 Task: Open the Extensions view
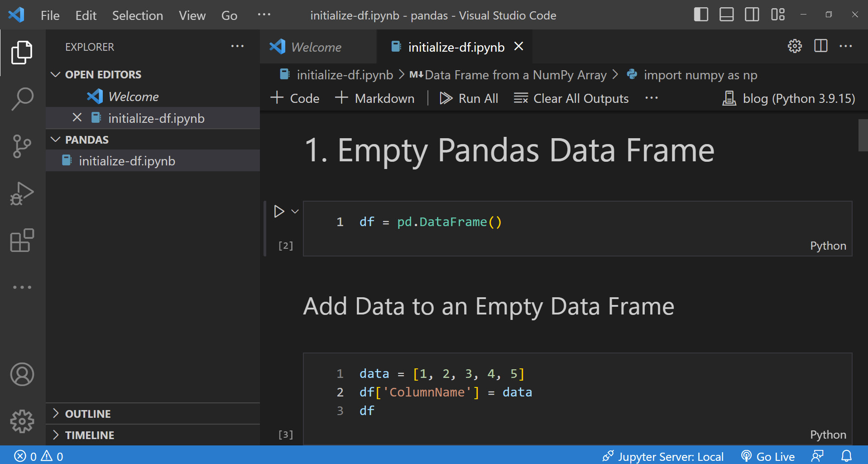click(x=22, y=240)
